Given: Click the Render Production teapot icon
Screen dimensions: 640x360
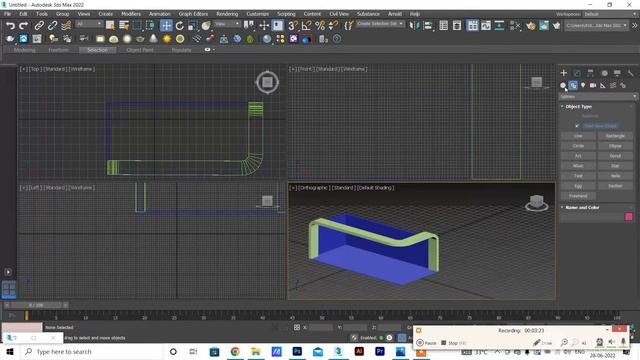Looking at the screenshot, I should click(556, 26).
